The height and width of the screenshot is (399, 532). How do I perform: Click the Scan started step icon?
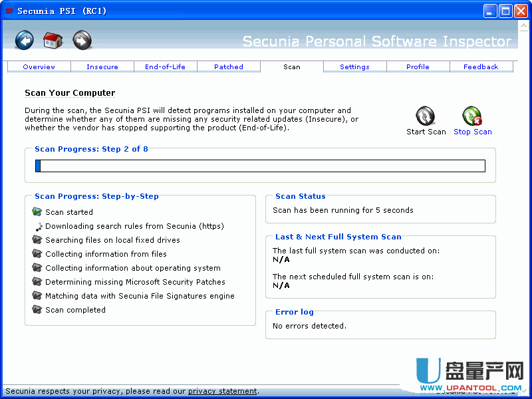pyautogui.click(x=37, y=212)
